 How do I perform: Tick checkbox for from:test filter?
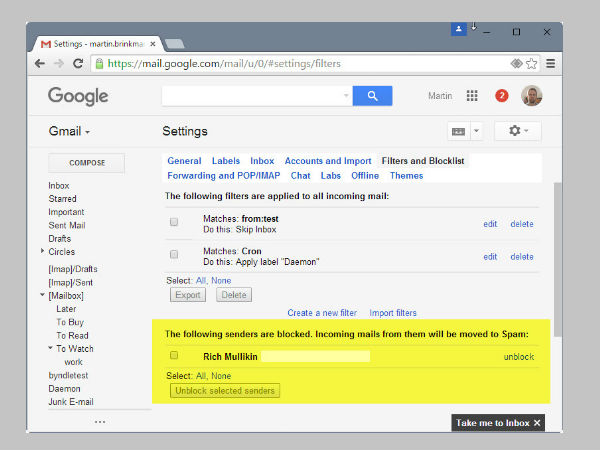[174, 222]
